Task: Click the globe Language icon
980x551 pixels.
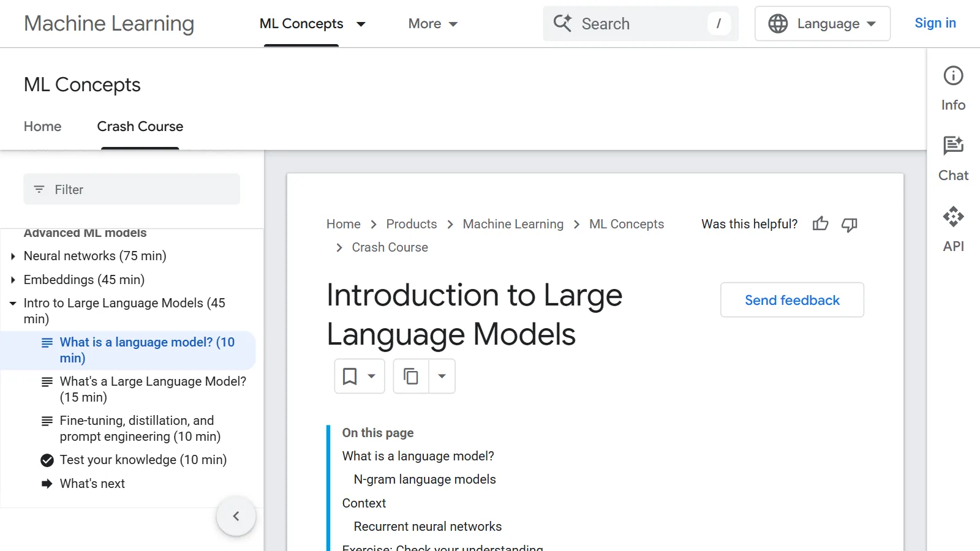Action: pos(778,24)
